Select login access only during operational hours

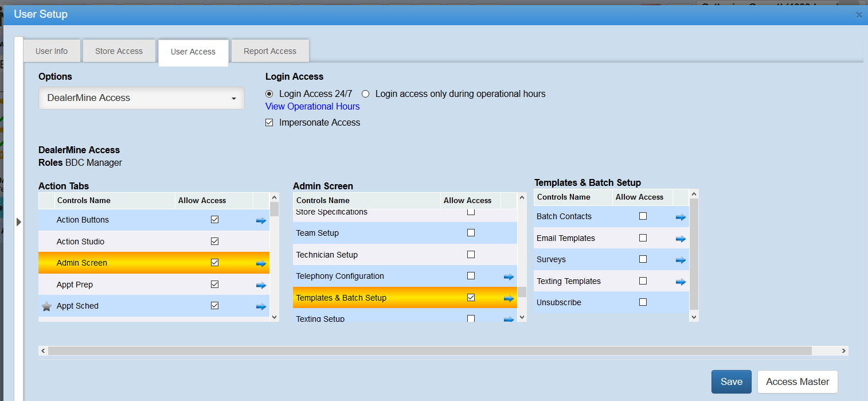click(x=365, y=94)
